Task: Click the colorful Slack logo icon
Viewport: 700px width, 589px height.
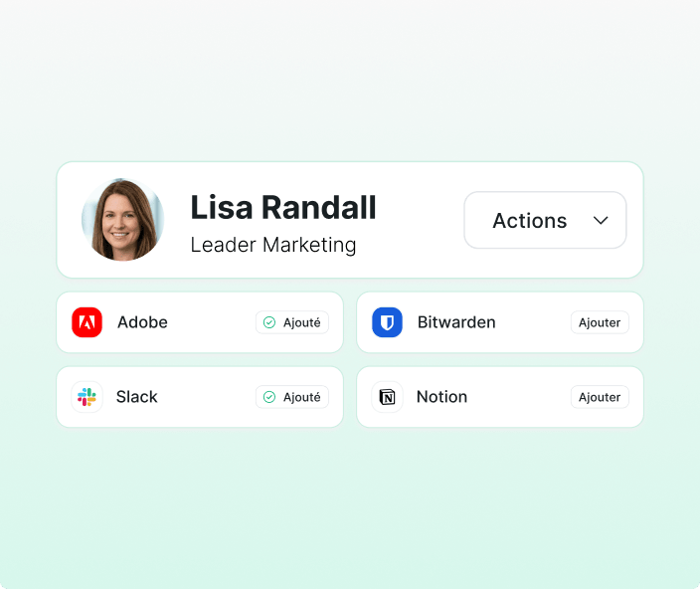Action: [87, 397]
